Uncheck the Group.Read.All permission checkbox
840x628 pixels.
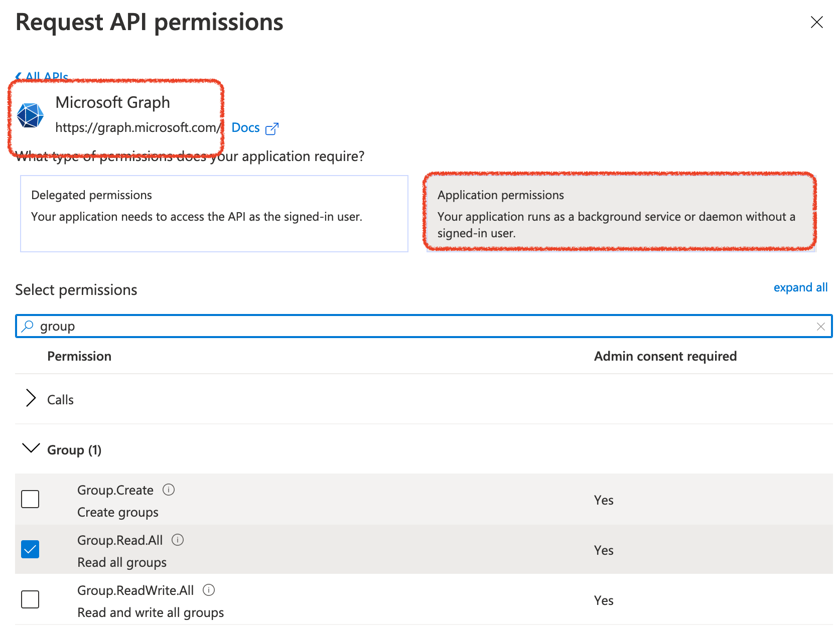click(30, 549)
